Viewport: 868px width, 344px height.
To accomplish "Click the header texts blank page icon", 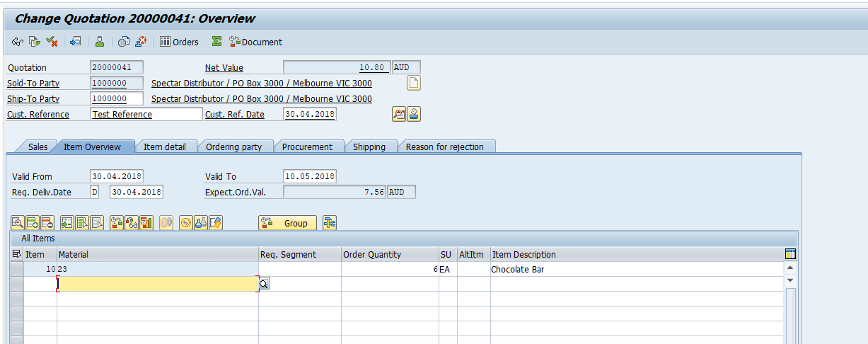I will 414,83.
